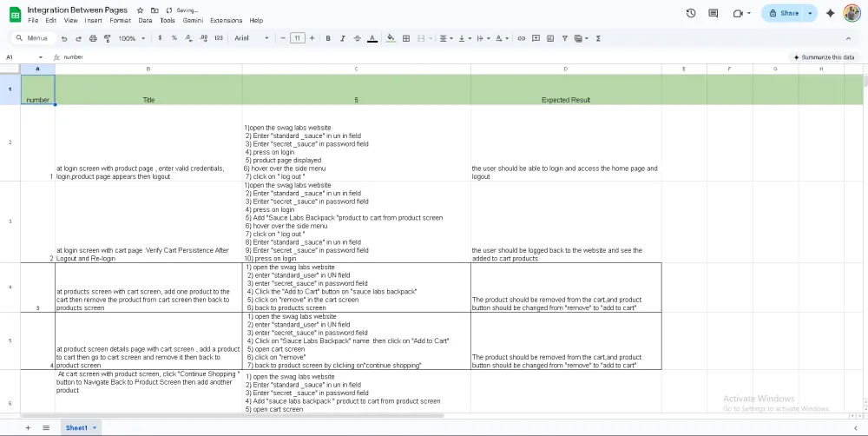The image size is (868, 436).
Task: Click the redo arrow in the toolbar
Action: (79, 38)
